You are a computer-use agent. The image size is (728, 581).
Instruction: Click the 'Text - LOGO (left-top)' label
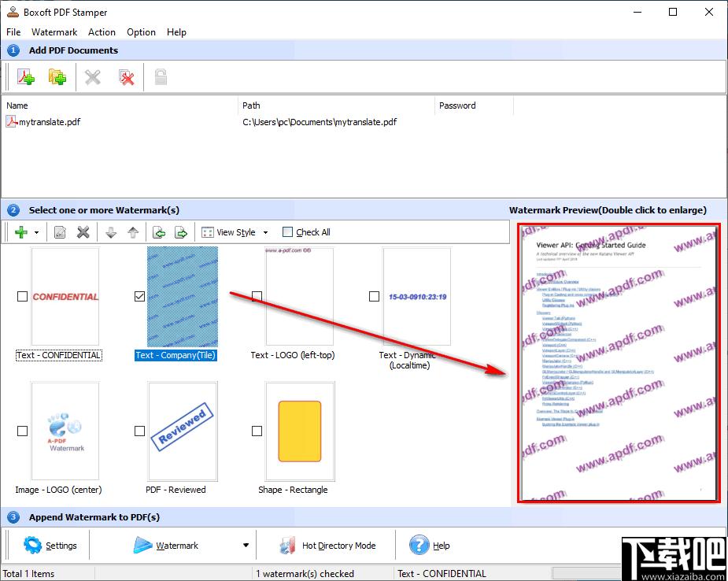pos(293,355)
